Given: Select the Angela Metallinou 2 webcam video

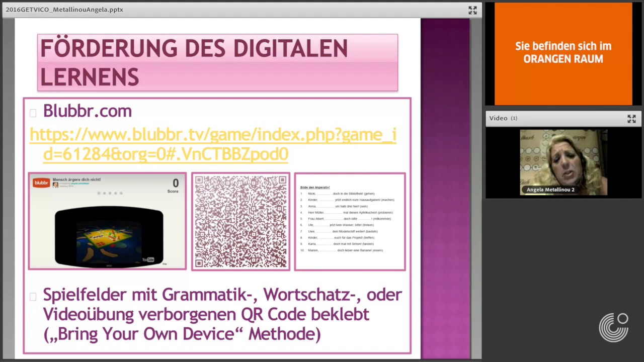Looking at the screenshot, I should click(563, 162).
